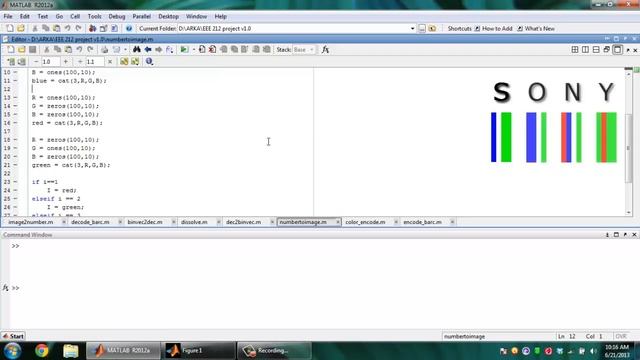
Task: Click the Forward navigation arrow in the editor
Action: click(158, 49)
